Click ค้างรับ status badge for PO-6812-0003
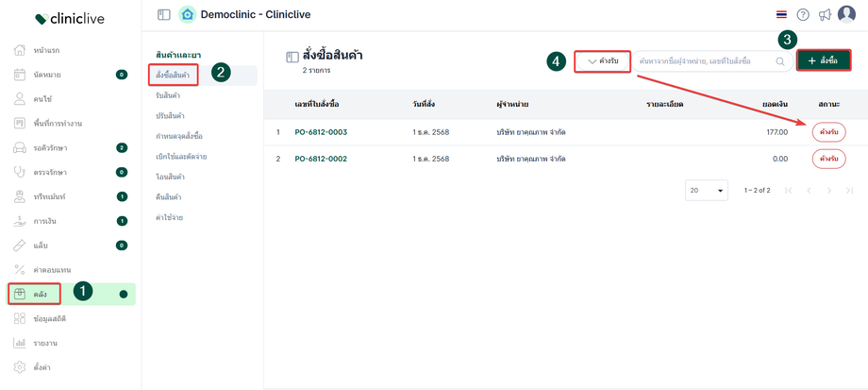Image resolution: width=868 pixels, height=390 pixels. [x=828, y=132]
